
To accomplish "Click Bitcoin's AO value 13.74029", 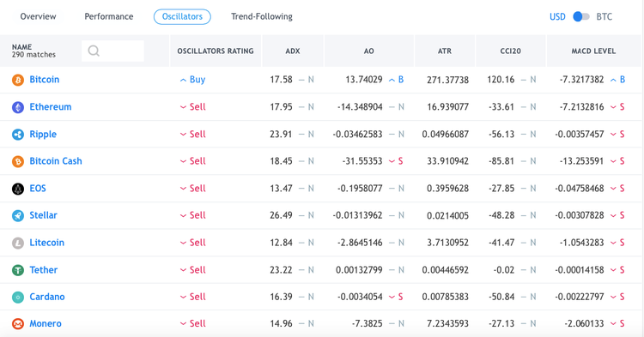I will (364, 80).
